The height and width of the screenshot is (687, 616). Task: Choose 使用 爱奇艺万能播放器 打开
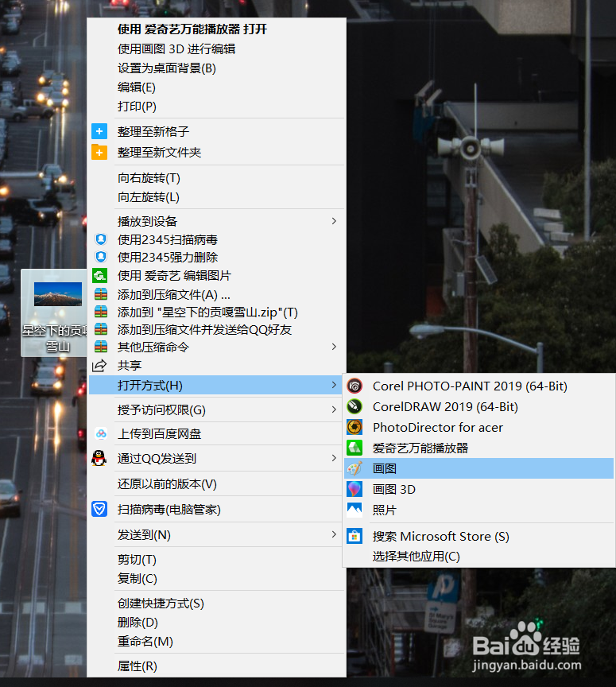point(192,29)
